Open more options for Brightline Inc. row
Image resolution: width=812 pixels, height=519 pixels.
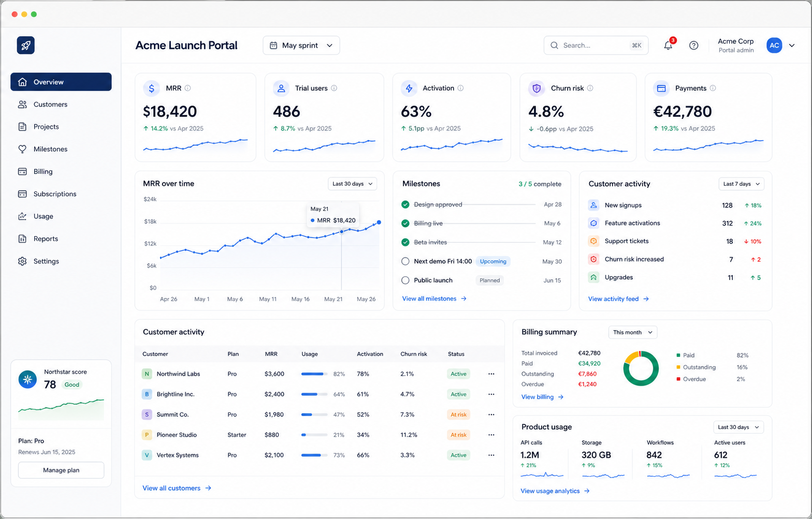click(491, 394)
